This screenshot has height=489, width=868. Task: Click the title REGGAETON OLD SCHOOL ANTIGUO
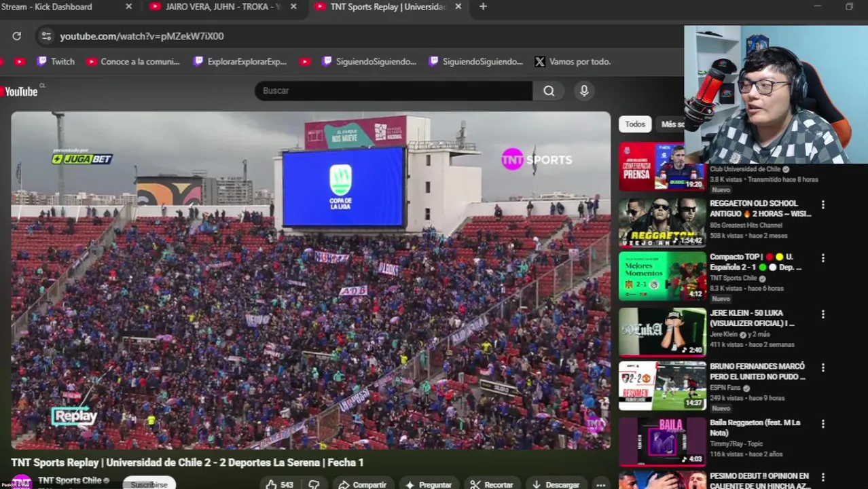pos(760,209)
